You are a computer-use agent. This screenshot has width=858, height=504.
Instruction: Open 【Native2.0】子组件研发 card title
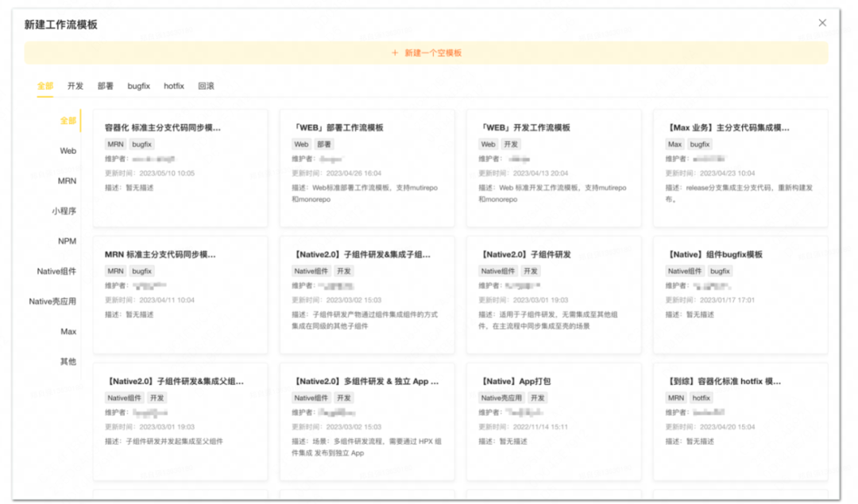(x=525, y=254)
